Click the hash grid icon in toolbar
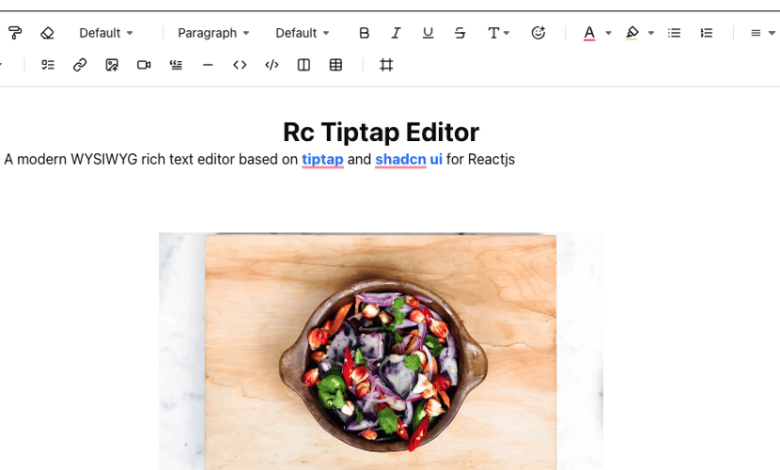 [386, 65]
